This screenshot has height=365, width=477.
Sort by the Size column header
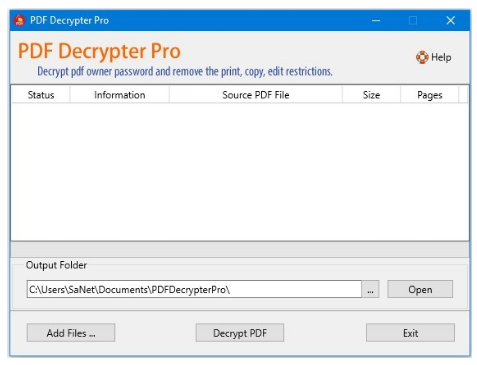[x=371, y=95]
